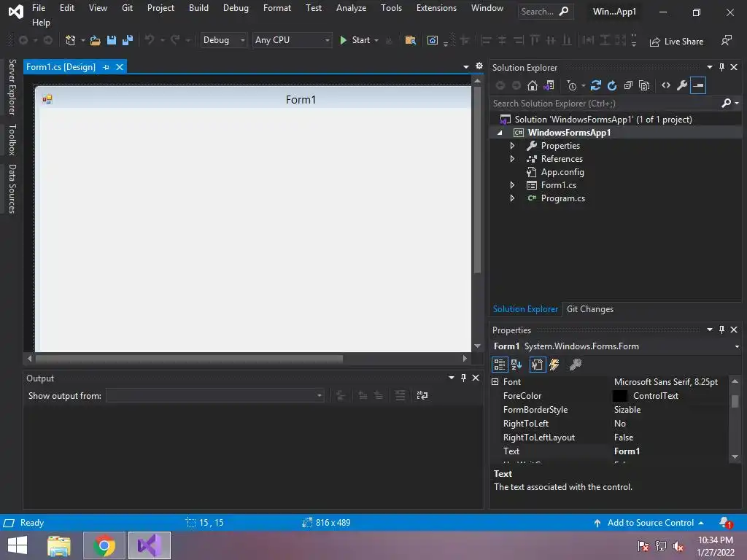The height and width of the screenshot is (560, 747).
Task: Click the New Project toolbar icon
Action: coord(71,41)
